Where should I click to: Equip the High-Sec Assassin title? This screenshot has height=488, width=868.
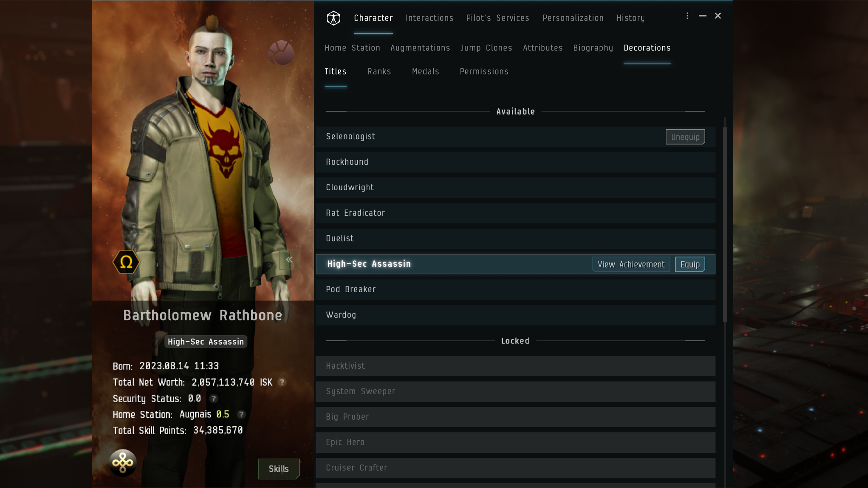coord(690,264)
